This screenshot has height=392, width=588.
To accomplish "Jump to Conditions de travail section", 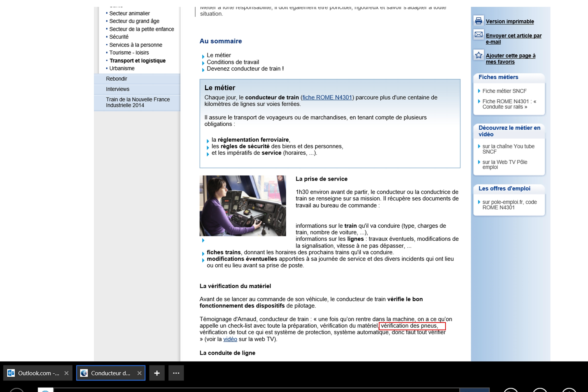I will coord(233,62).
